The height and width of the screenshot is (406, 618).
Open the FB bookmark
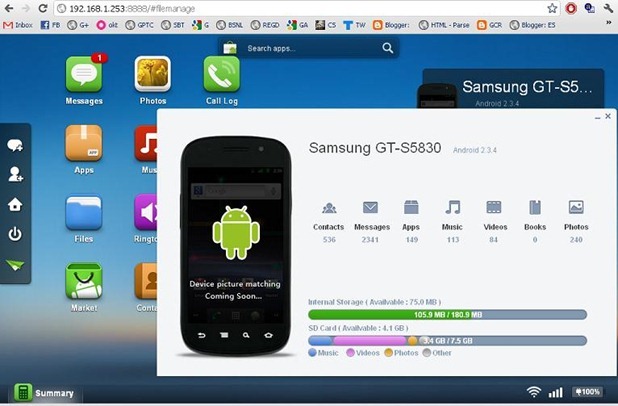point(50,25)
